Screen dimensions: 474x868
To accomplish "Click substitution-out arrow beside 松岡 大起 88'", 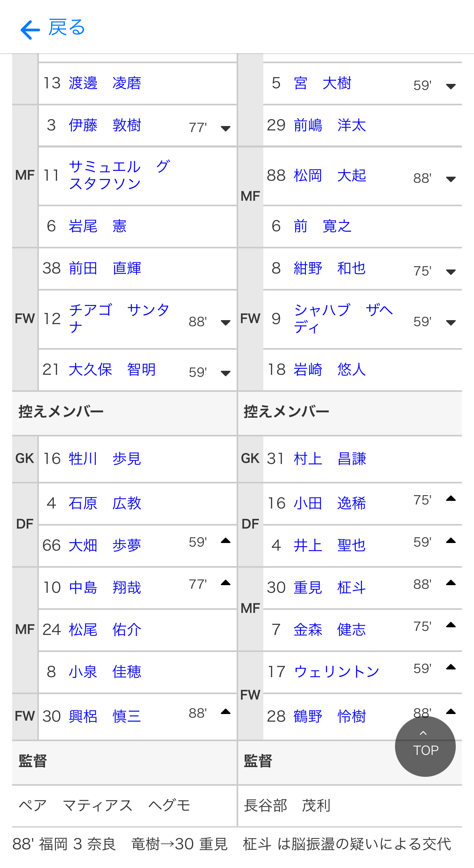I will pos(451,179).
